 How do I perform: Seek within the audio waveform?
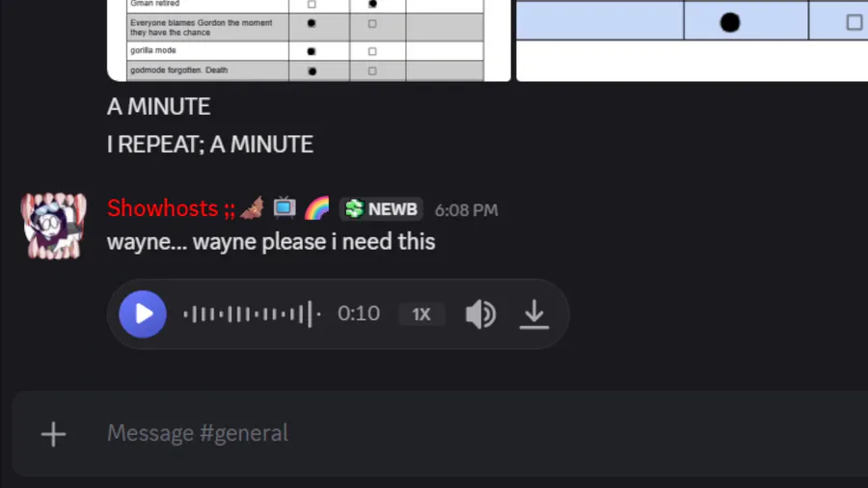(252, 314)
